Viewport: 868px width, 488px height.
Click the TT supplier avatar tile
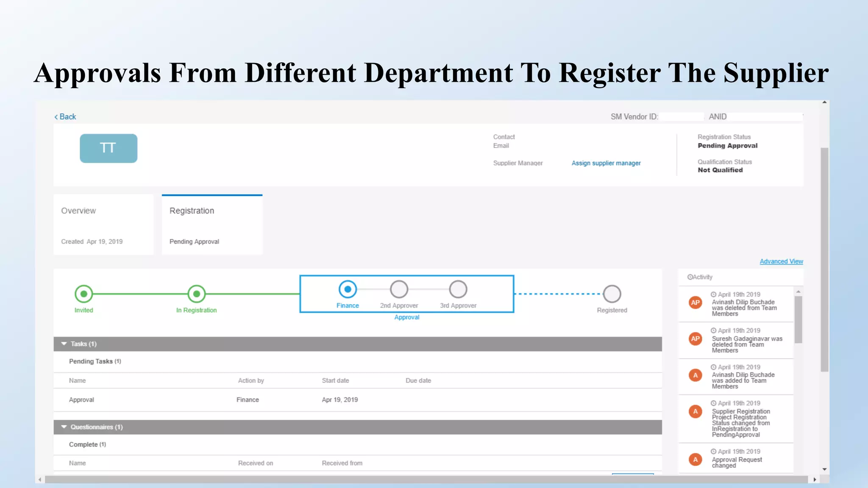(108, 148)
